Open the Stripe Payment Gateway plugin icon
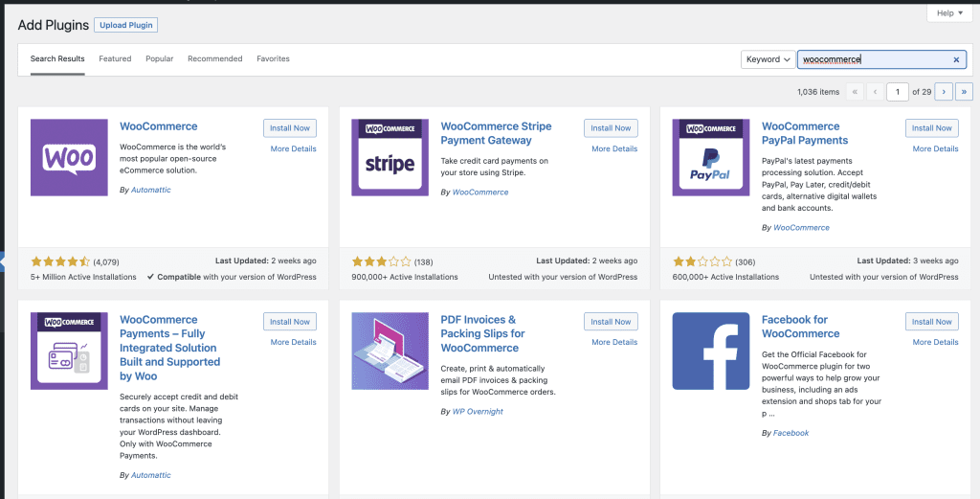The image size is (980, 499). tap(390, 158)
